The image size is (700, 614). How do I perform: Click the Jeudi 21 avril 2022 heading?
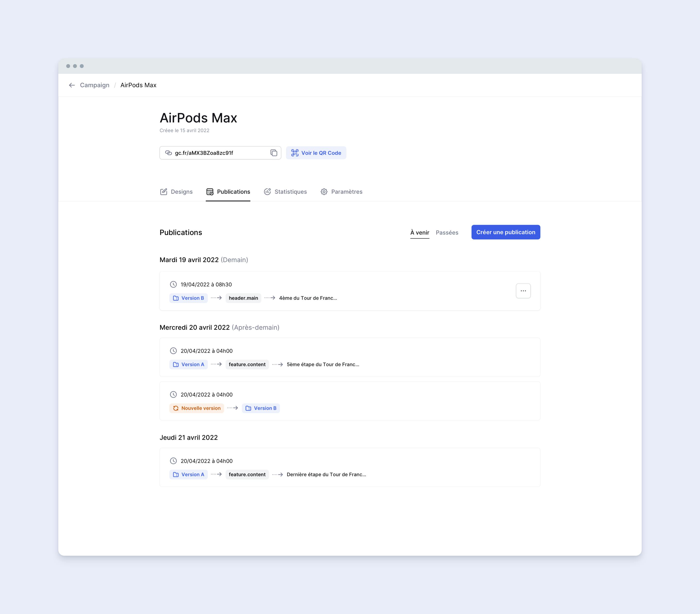click(x=189, y=438)
